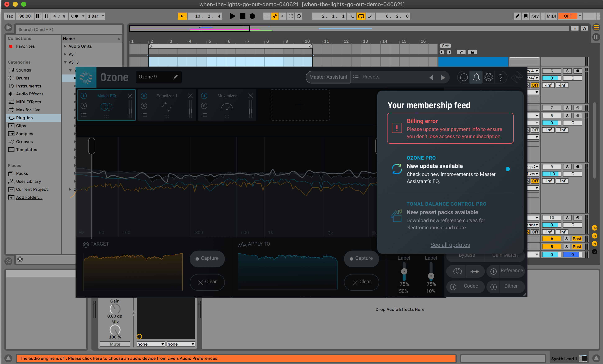Collapse the VST3 folder
The image size is (603, 364).
click(x=65, y=62)
